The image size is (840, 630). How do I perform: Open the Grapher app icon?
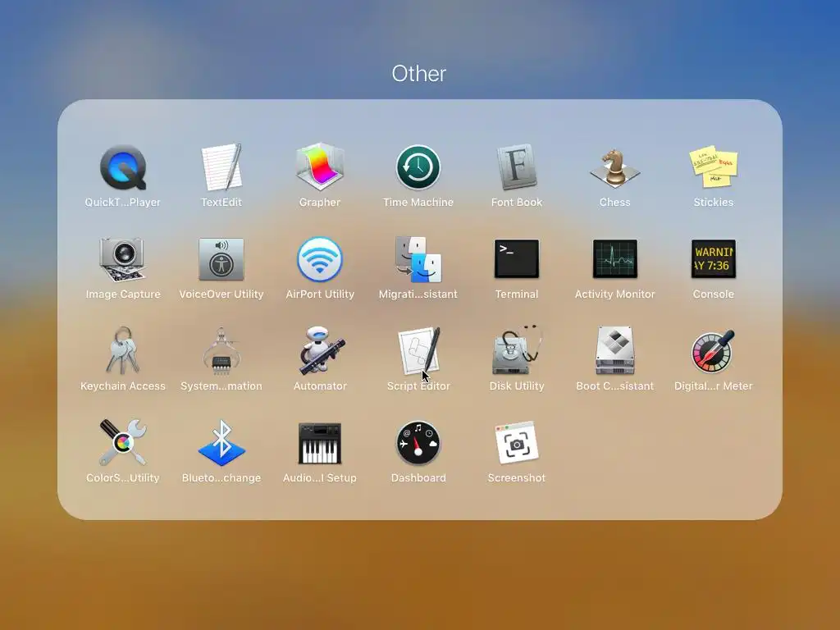point(320,167)
